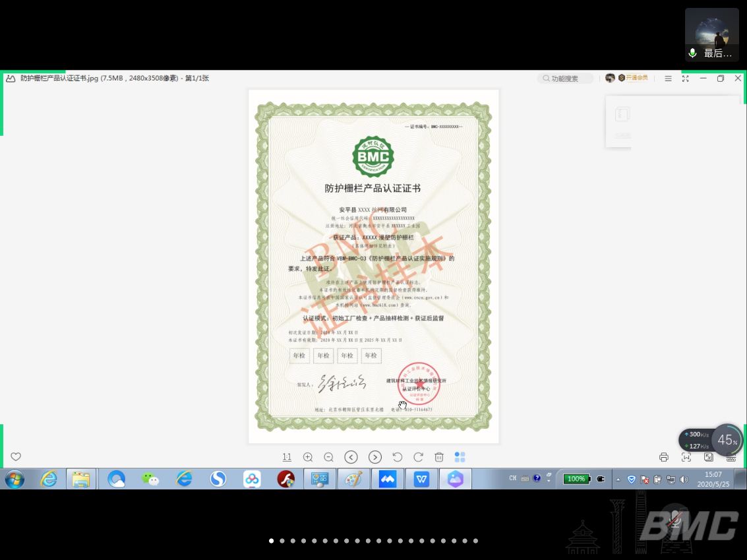
Task: Open WeChat from taskbar
Action: 150,479
